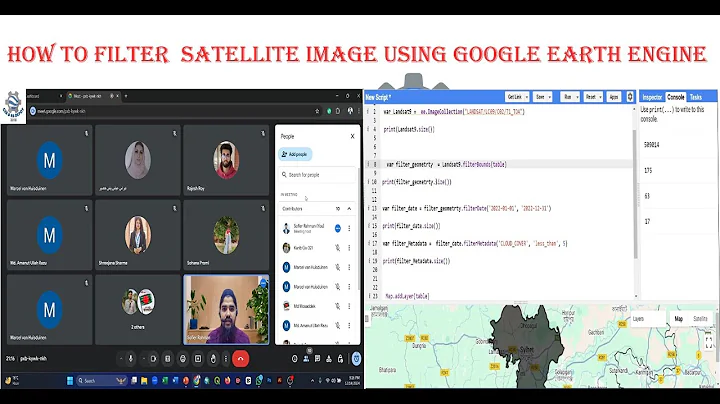Click console output value 17
This screenshot has width=720, height=404.
(647, 222)
